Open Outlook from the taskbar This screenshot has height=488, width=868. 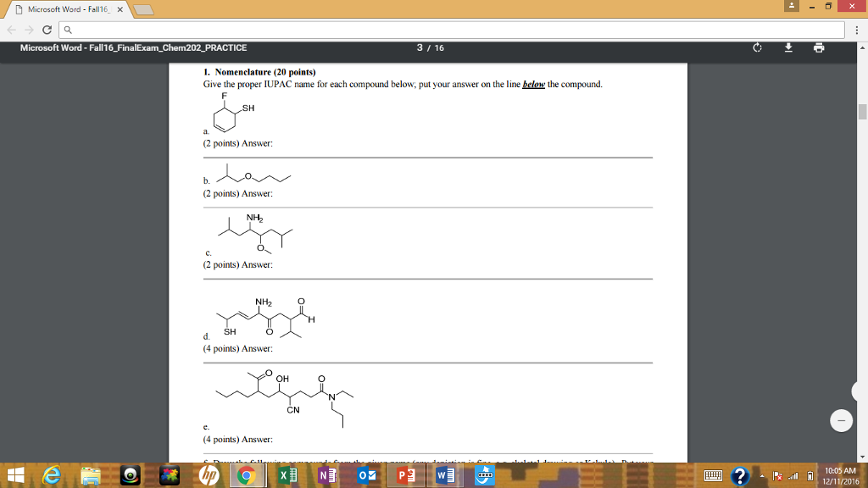click(x=364, y=475)
